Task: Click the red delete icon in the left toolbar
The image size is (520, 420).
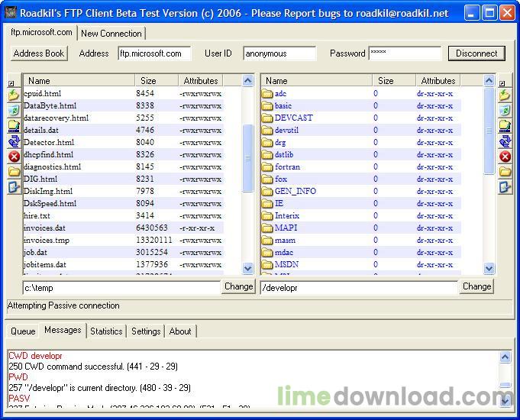Action: [x=14, y=157]
